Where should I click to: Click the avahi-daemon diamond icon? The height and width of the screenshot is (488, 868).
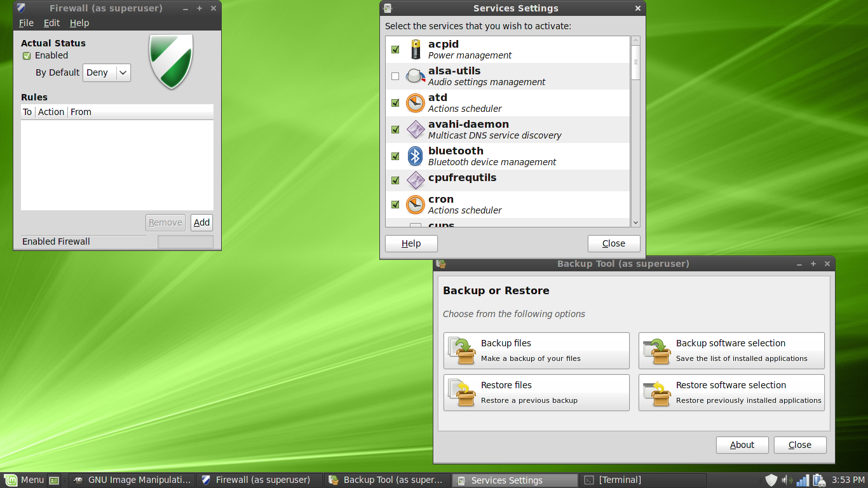pos(416,130)
